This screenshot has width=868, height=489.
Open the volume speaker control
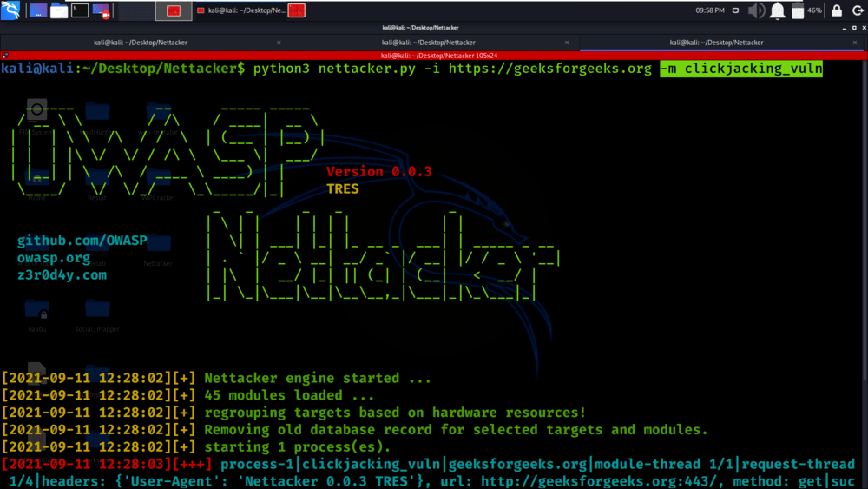point(756,10)
